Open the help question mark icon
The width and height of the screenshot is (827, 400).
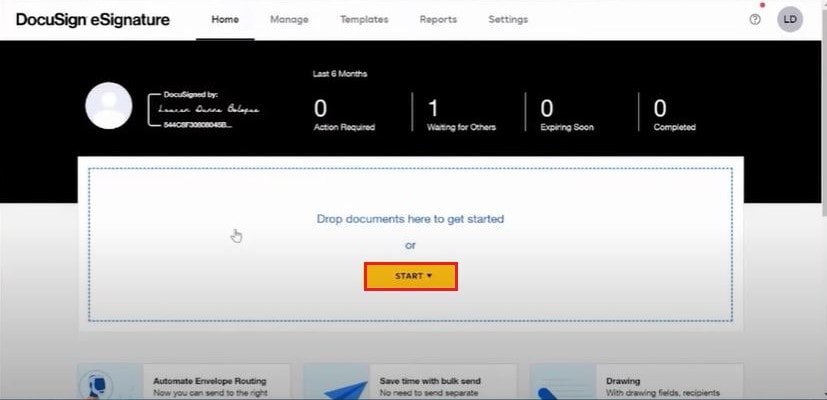click(x=755, y=20)
